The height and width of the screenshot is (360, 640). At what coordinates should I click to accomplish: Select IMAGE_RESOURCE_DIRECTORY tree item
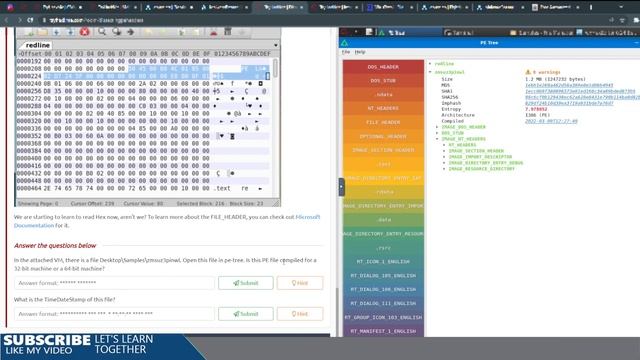482,169
